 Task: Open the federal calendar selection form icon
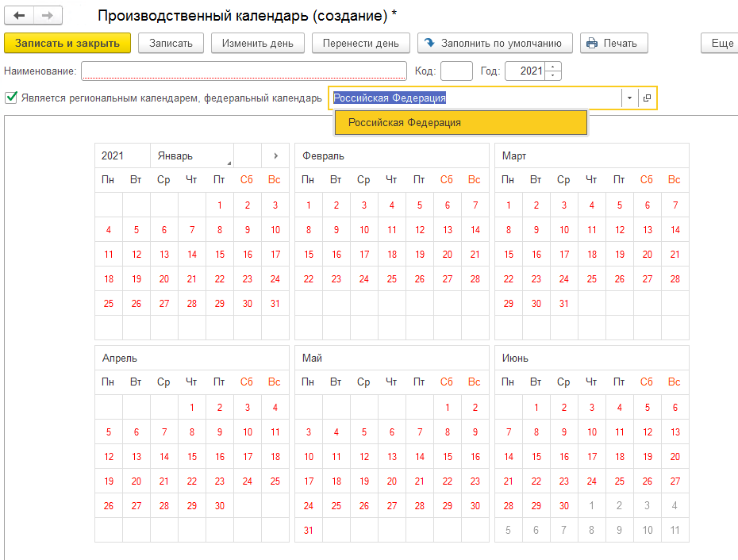648,98
